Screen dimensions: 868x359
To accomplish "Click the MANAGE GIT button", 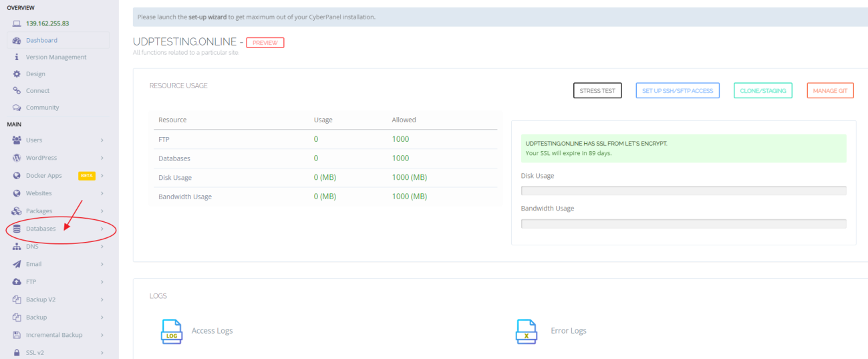I will 830,90.
